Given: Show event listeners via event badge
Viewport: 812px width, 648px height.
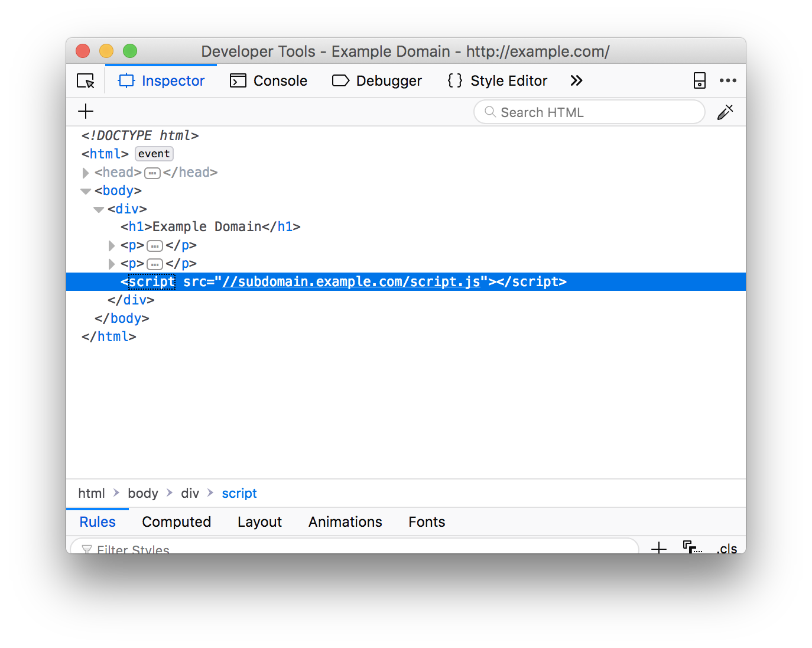Looking at the screenshot, I should tap(154, 154).
